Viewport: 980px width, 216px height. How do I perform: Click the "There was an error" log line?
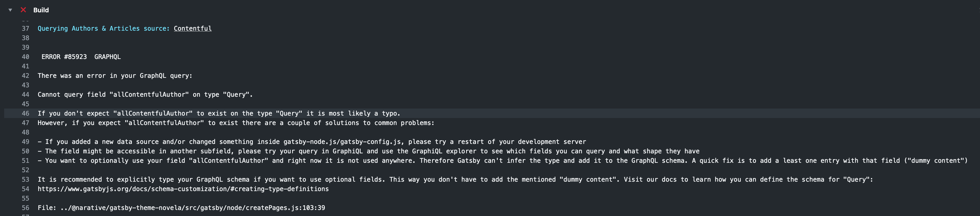[x=115, y=76]
